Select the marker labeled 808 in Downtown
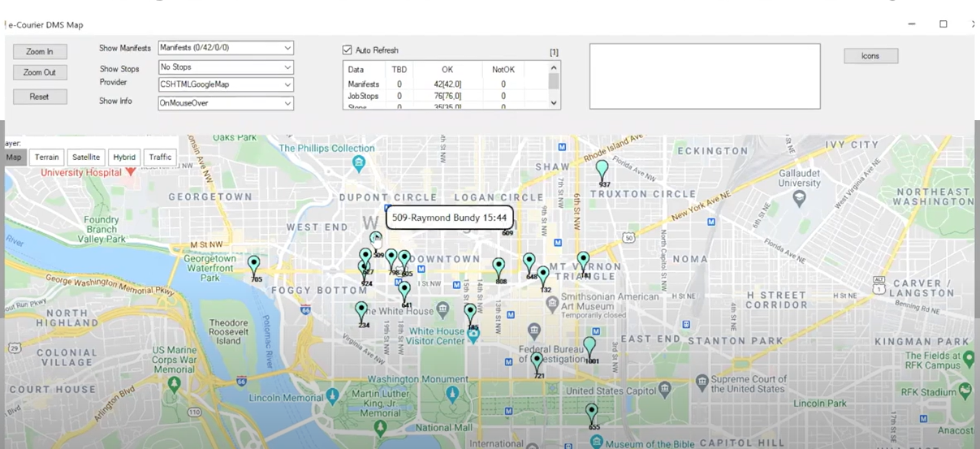980x449 pixels. (499, 267)
